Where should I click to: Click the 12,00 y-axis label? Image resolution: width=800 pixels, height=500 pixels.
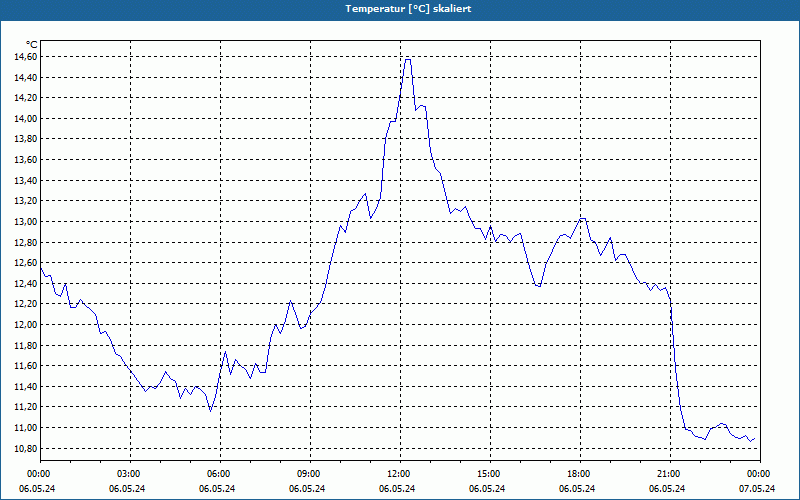tap(26, 324)
